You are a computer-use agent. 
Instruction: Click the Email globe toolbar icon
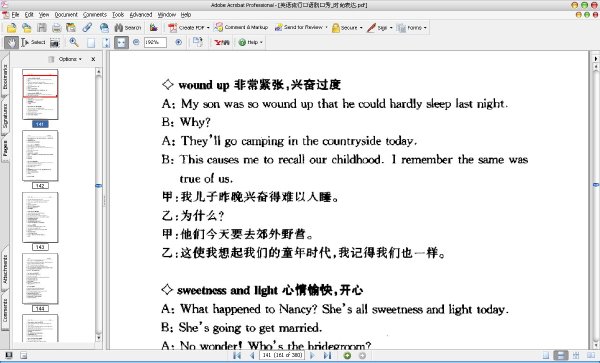pos(104,28)
